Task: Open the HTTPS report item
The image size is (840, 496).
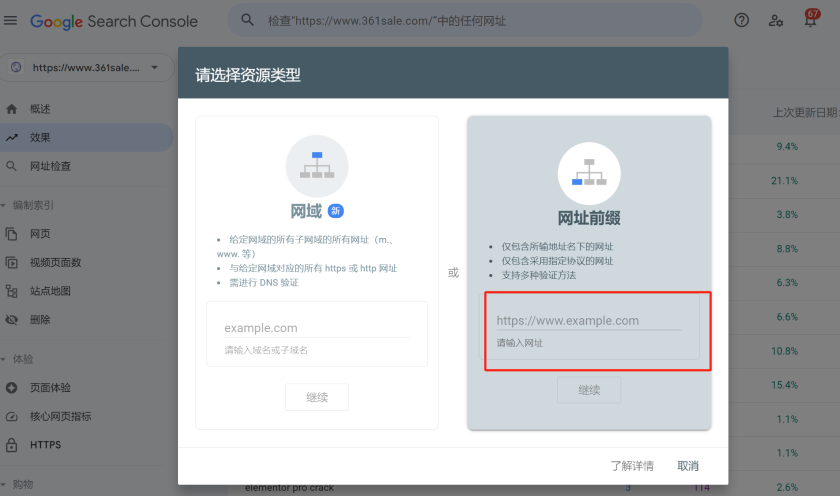Action: [x=46, y=445]
